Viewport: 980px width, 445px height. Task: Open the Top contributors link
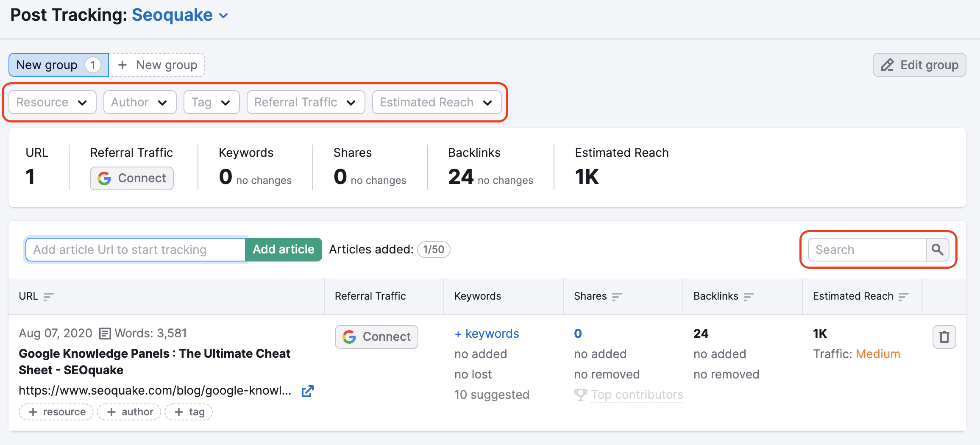637,395
